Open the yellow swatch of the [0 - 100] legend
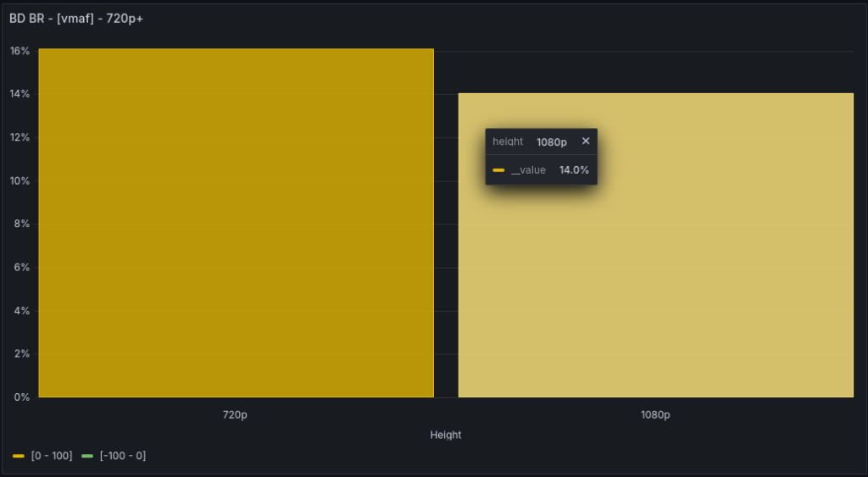The width and height of the screenshot is (868, 477). point(19,456)
